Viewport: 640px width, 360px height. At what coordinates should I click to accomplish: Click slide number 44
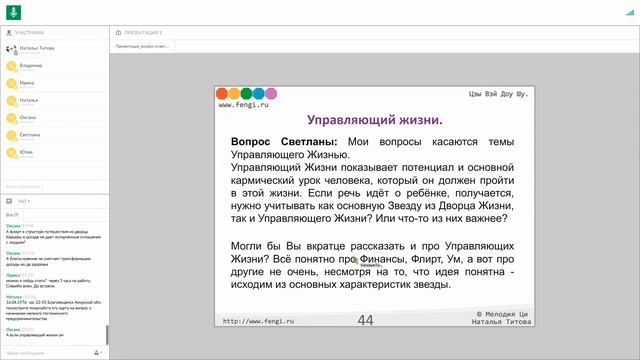pyautogui.click(x=365, y=320)
